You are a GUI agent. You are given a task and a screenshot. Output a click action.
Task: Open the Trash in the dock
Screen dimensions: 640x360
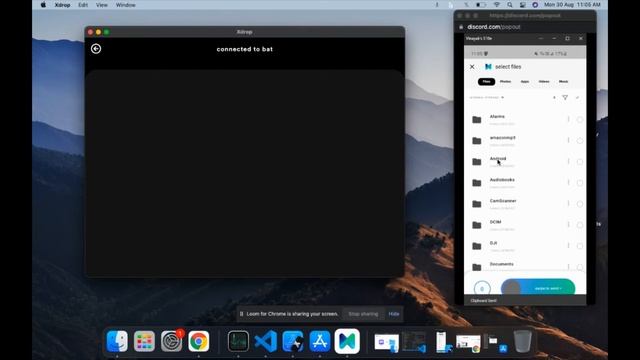[x=522, y=341]
